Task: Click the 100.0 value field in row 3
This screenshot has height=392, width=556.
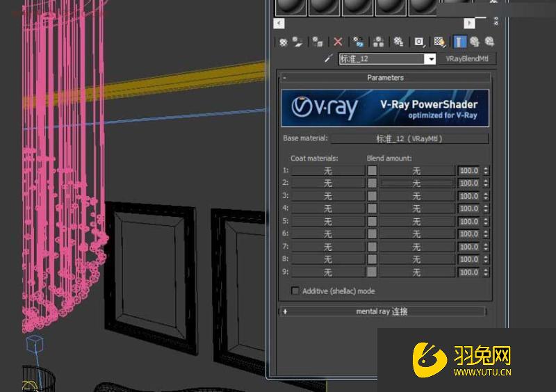Action: 469,196
